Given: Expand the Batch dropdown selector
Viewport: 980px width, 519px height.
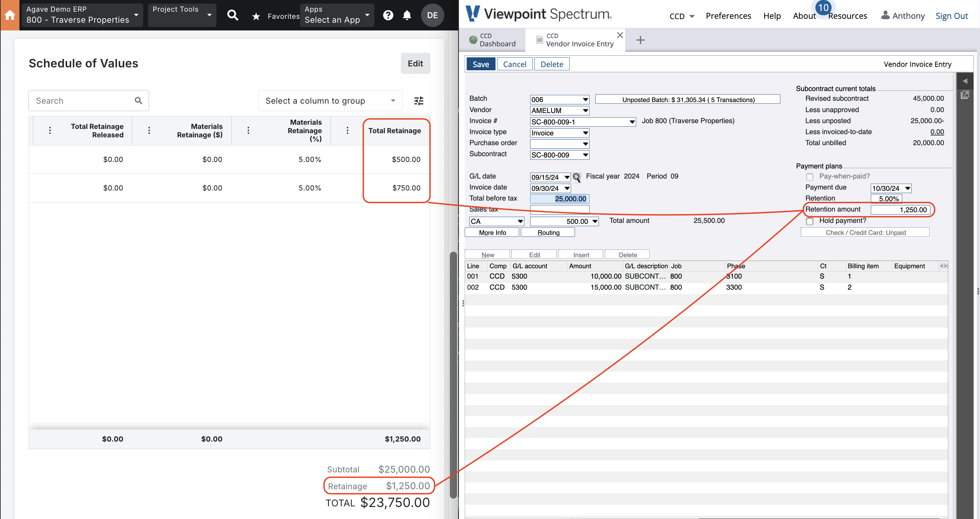Looking at the screenshot, I should (x=584, y=99).
